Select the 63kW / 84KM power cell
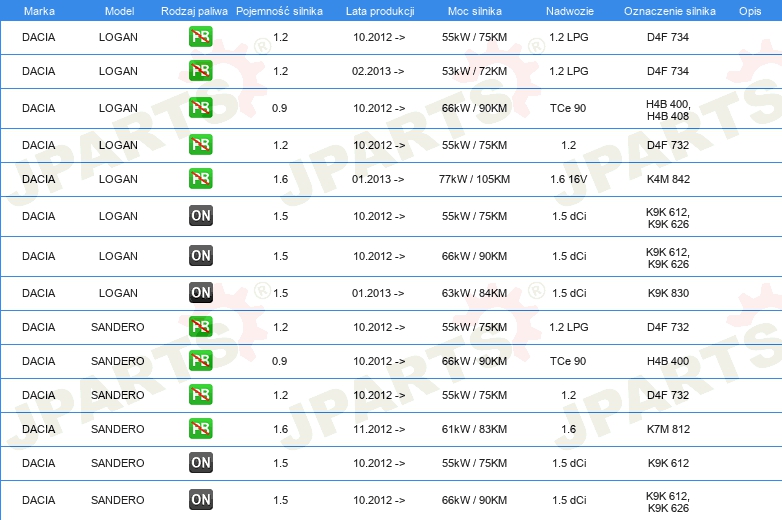Viewport: 782px width, 520px height. pyautogui.click(x=474, y=293)
